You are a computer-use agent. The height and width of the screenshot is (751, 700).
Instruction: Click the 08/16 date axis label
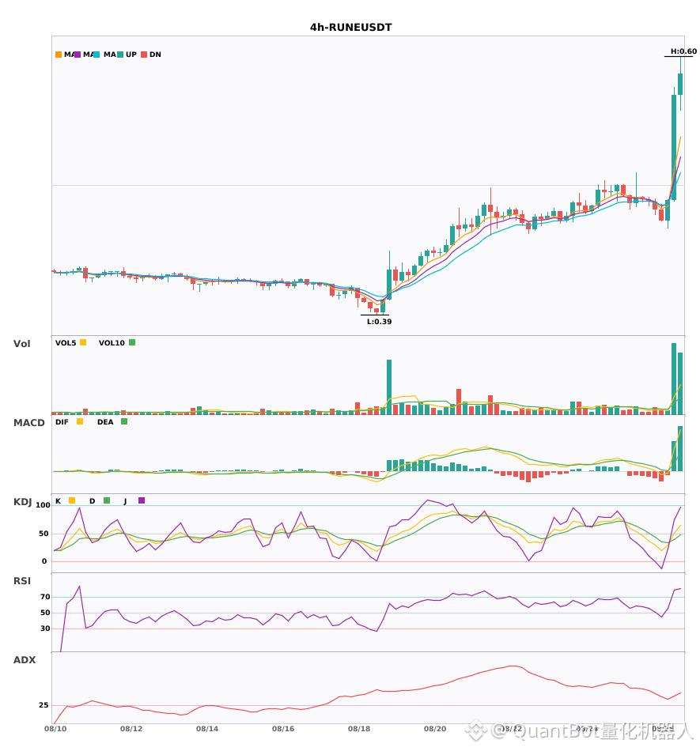pyautogui.click(x=283, y=729)
